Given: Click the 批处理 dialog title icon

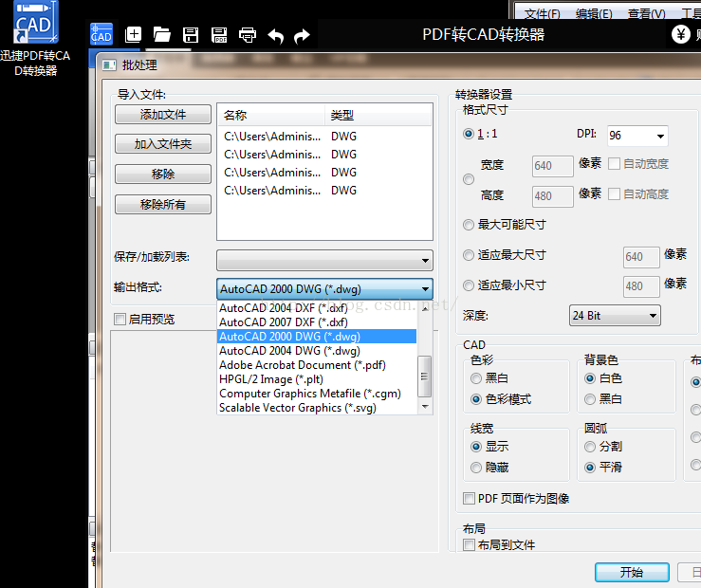Looking at the screenshot, I should pyautogui.click(x=109, y=65).
